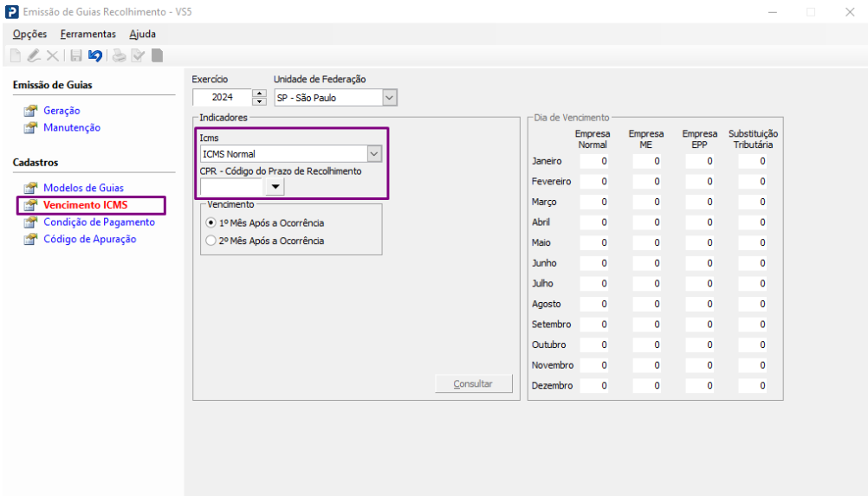The image size is (868, 496).
Task: Open the CPR code dropdown arrow
Action: 275,187
